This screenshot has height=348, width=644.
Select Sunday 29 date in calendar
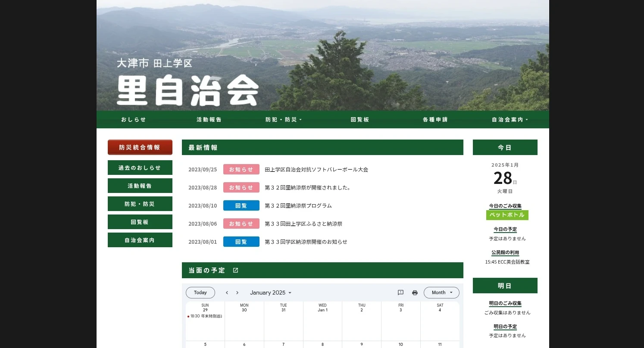(x=205, y=310)
